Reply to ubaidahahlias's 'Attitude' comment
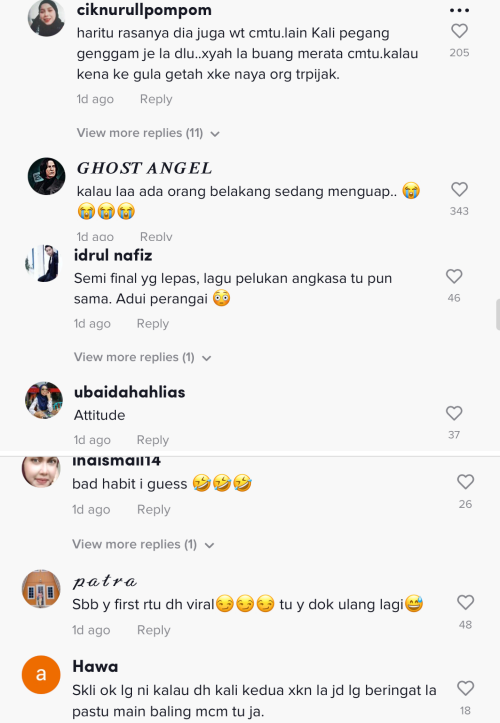The height and width of the screenshot is (723, 500). point(153,440)
